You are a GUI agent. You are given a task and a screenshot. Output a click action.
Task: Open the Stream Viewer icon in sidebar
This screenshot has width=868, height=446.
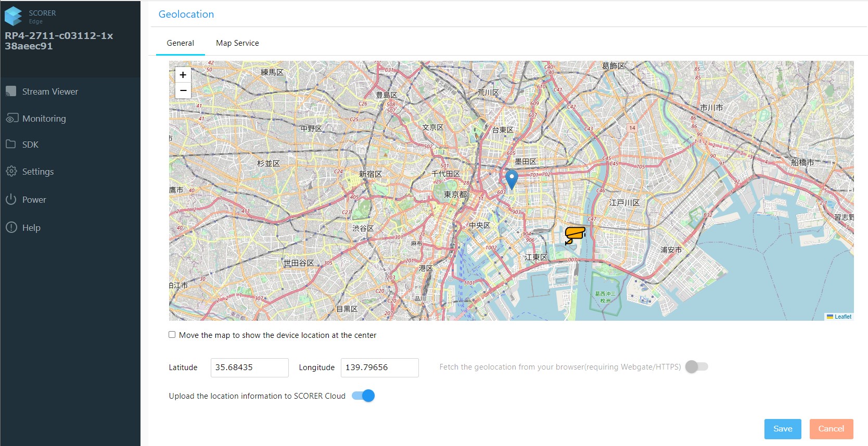click(x=11, y=91)
